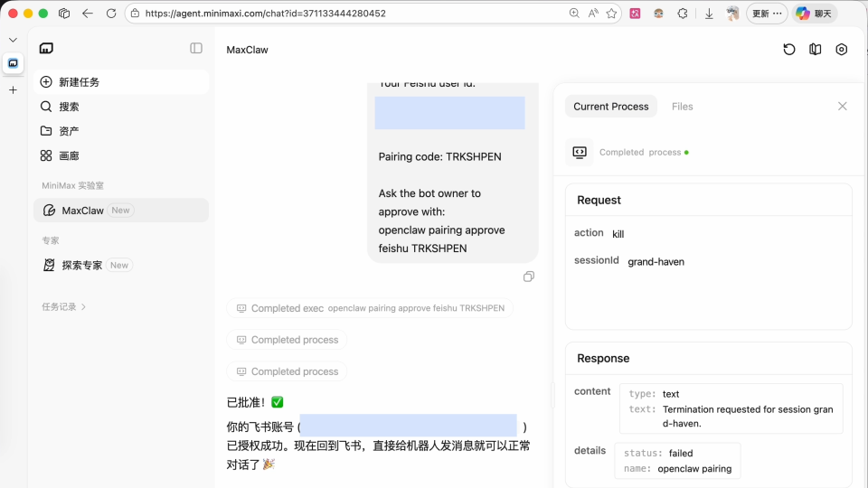Click the site lock icon in address bar
Viewport: 868px width, 488px height.
tap(135, 14)
